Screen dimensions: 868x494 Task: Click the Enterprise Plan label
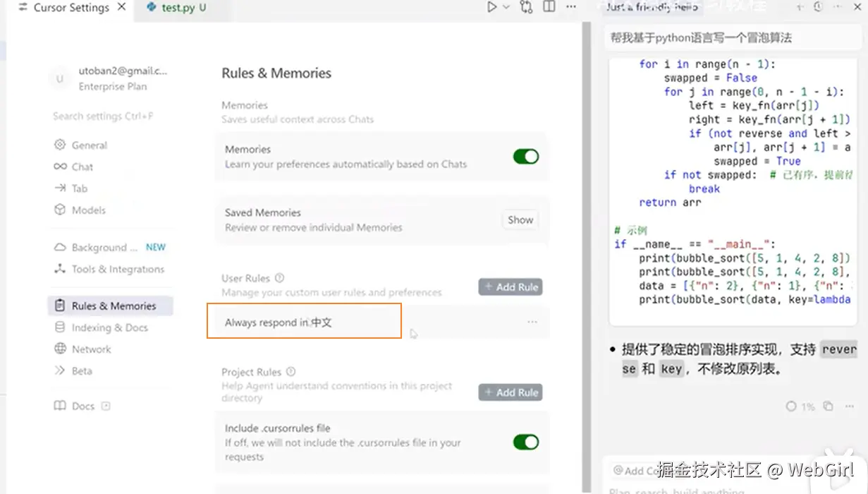pyautogui.click(x=113, y=87)
